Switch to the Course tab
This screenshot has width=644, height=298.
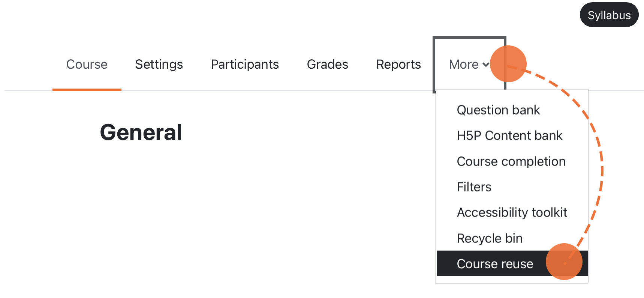[x=87, y=64]
